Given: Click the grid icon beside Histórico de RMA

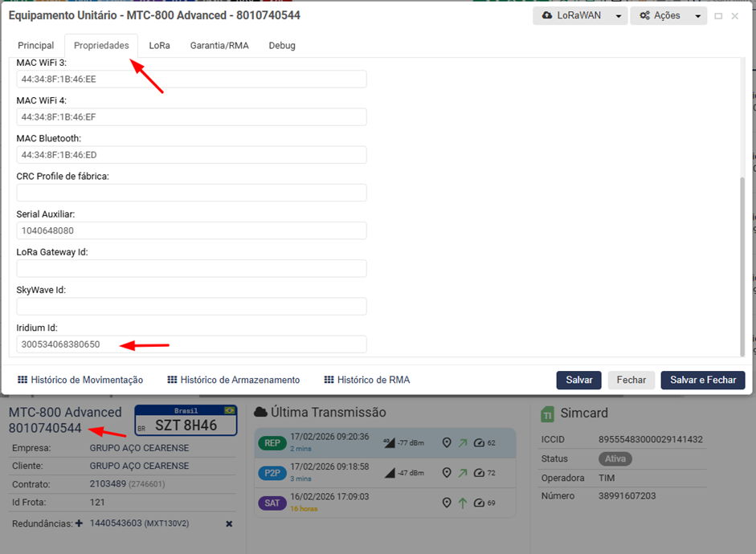Looking at the screenshot, I should pyautogui.click(x=329, y=380).
